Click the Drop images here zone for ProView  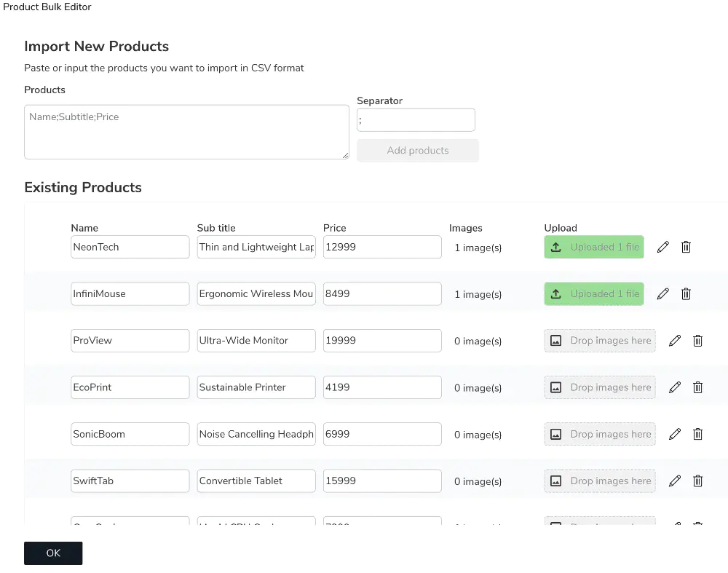(599, 340)
